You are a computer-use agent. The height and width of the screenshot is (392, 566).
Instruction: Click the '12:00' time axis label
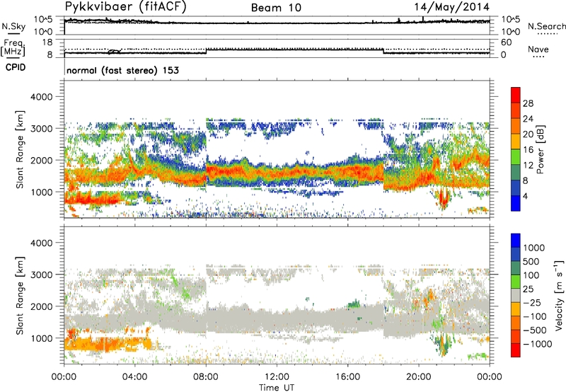click(x=277, y=377)
